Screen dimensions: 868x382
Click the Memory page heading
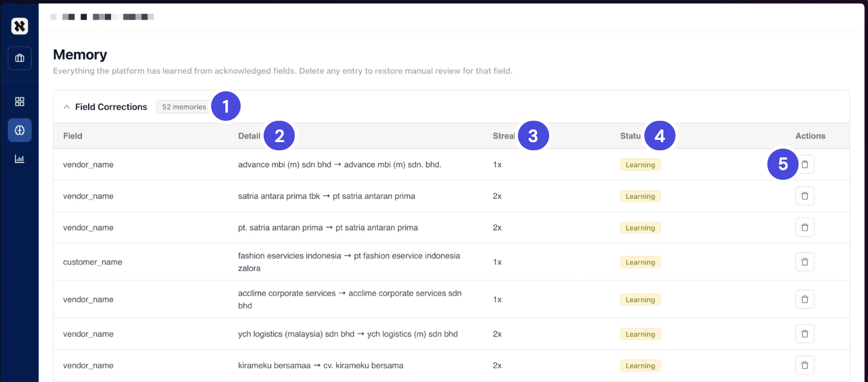pyautogui.click(x=80, y=55)
